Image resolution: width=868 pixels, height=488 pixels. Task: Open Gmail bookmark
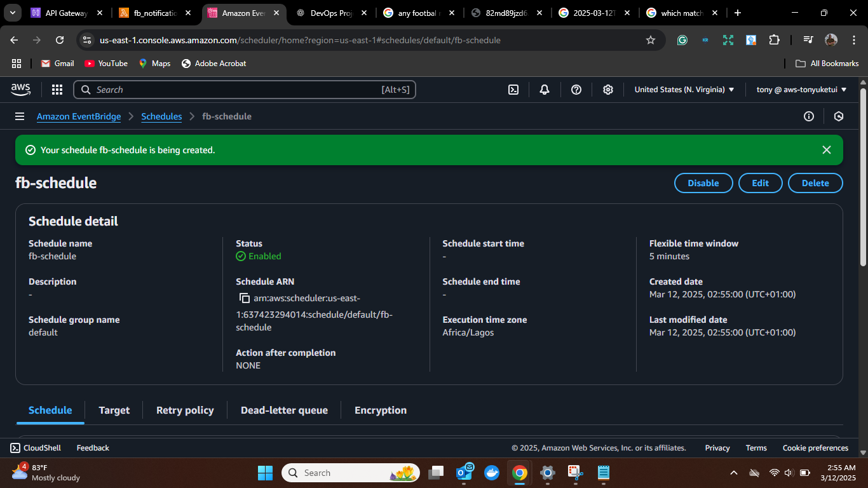point(57,64)
